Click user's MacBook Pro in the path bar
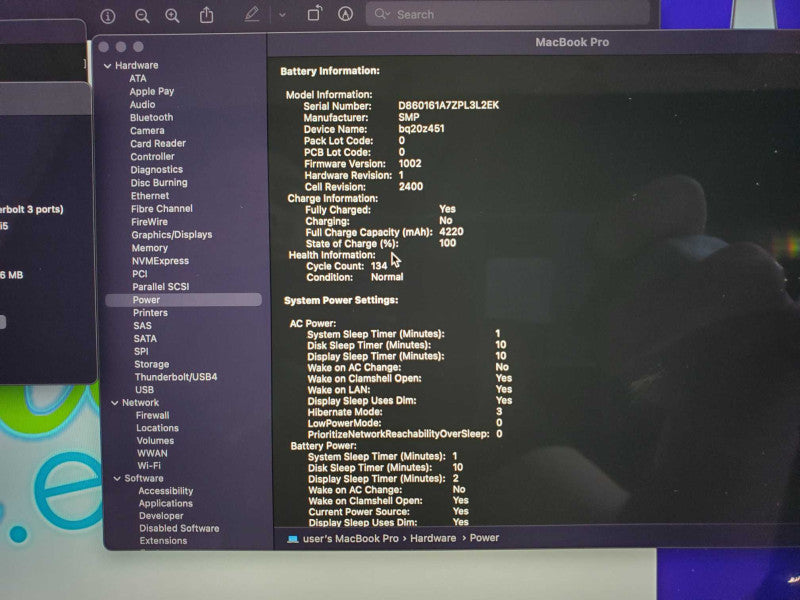This screenshot has height=600, width=800. [x=351, y=539]
